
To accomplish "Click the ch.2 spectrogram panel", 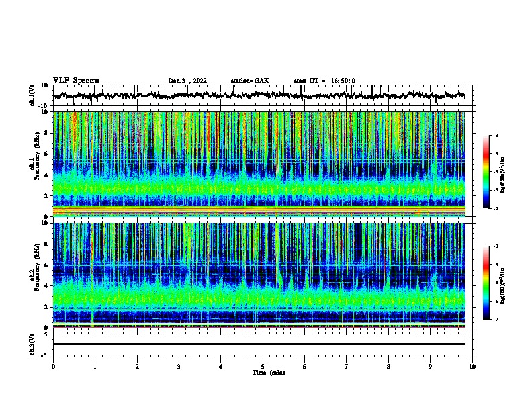I will click(x=259, y=275).
